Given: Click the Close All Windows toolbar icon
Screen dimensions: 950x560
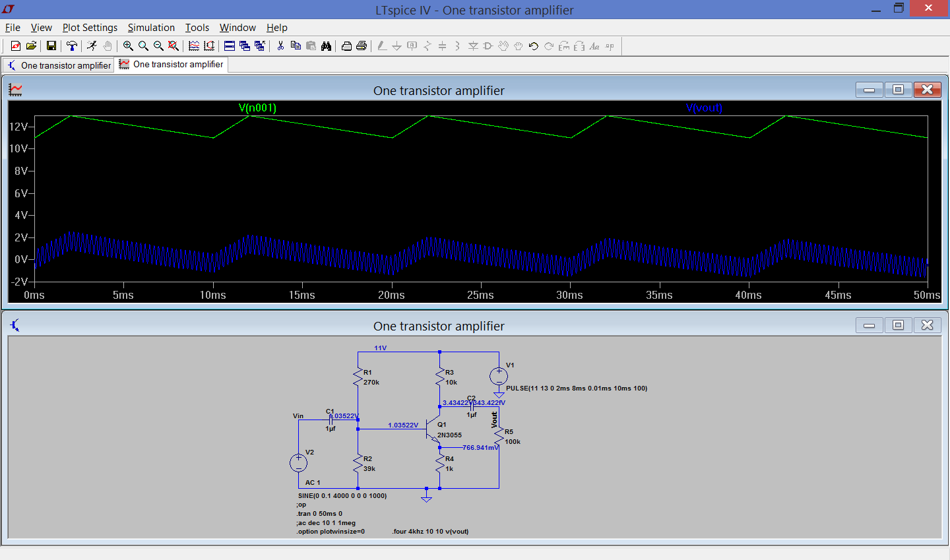Looking at the screenshot, I should [260, 46].
